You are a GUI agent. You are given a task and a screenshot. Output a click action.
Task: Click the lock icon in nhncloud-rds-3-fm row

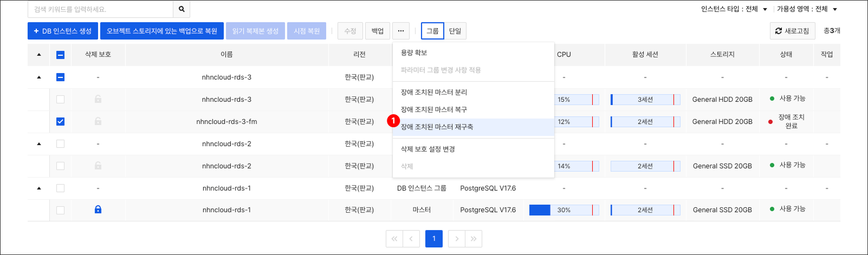tap(98, 121)
